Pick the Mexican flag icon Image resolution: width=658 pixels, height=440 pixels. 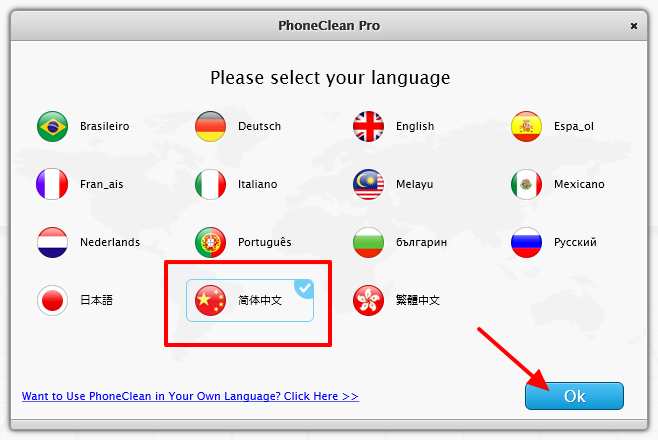(x=526, y=184)
